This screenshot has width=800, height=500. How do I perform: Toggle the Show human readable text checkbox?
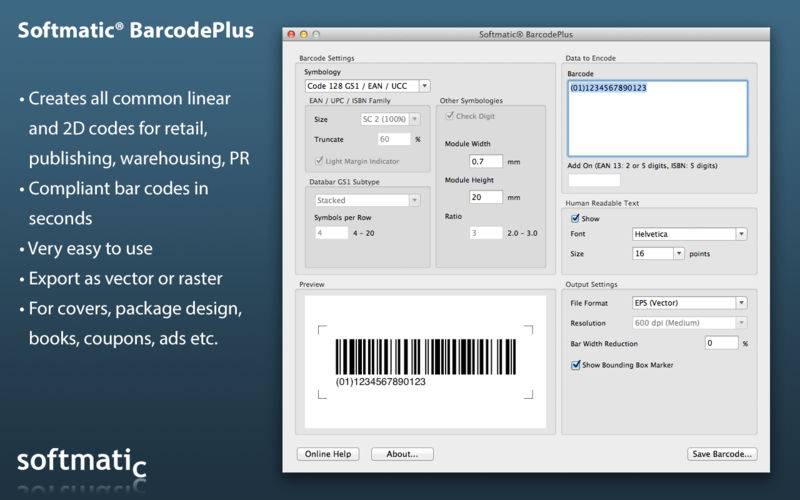click(x=575, y=218)
